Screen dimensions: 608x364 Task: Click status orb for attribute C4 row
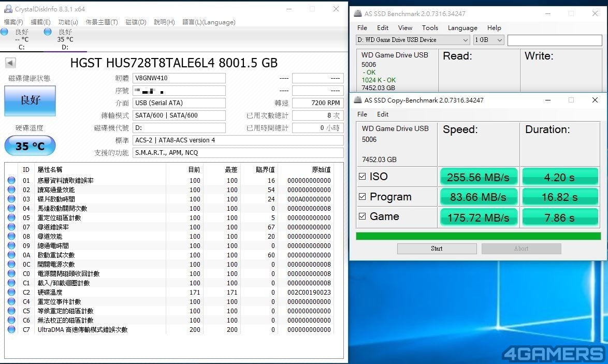(x=11, y=301)
